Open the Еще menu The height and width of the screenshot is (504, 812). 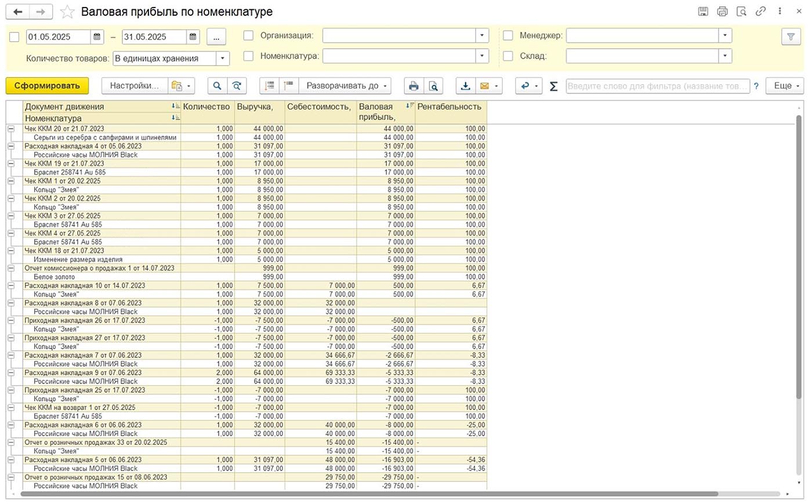coord(785,86)
